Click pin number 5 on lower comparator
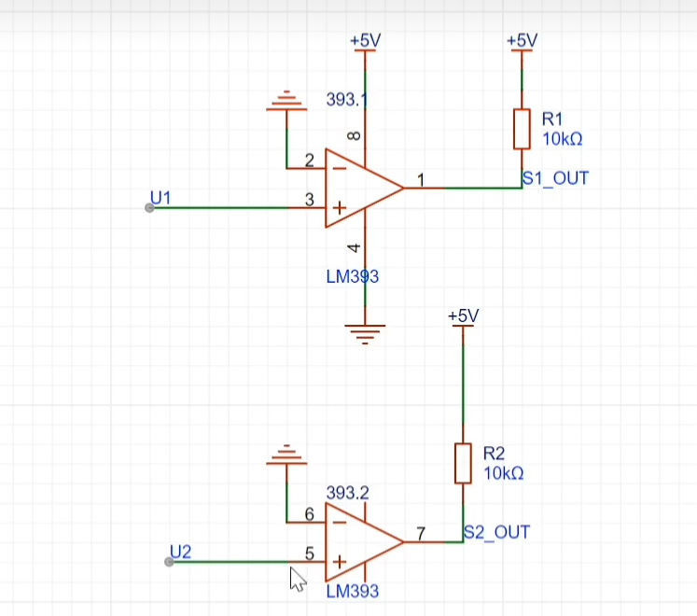The height and width of the screenshot is (616, 697). point(310,553)
